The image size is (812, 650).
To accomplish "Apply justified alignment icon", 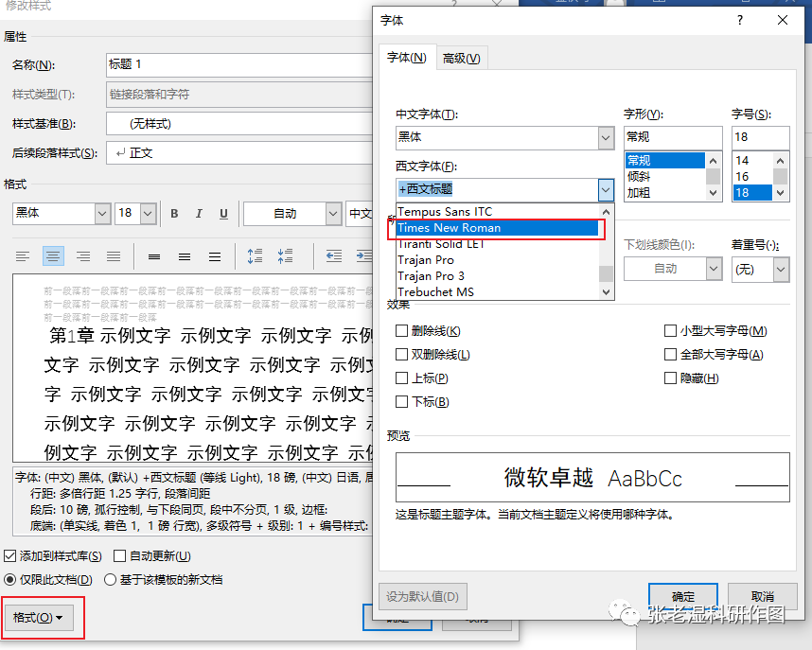I will coord(114,255).
